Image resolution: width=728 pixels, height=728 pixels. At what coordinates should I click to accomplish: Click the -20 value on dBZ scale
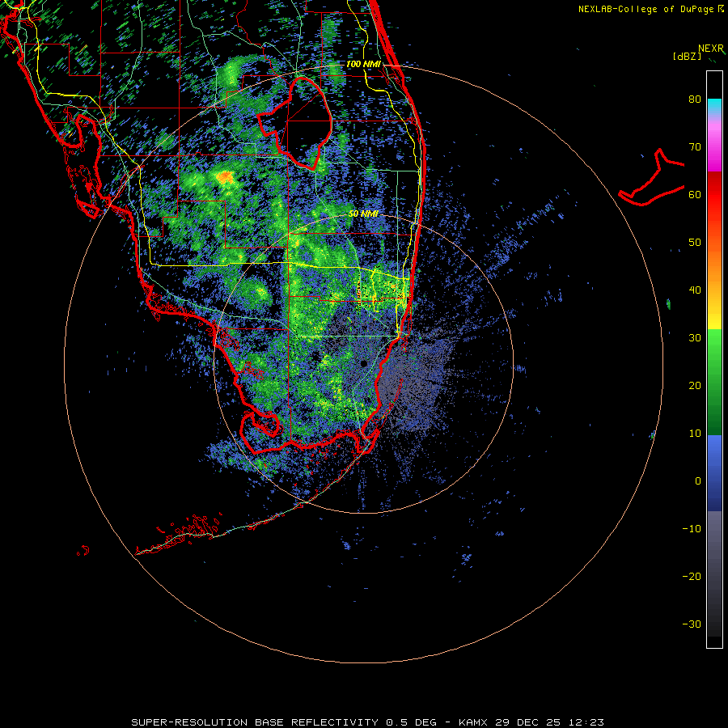tap(692, 577)
